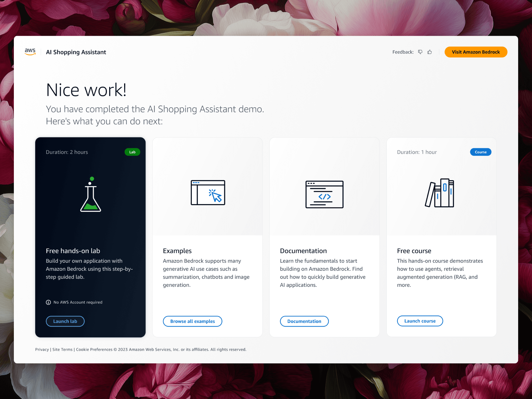Click the info icon beside No AWS Account required
Image resolution: width=532 pixels, height=399 pixels.
point(48,302)
